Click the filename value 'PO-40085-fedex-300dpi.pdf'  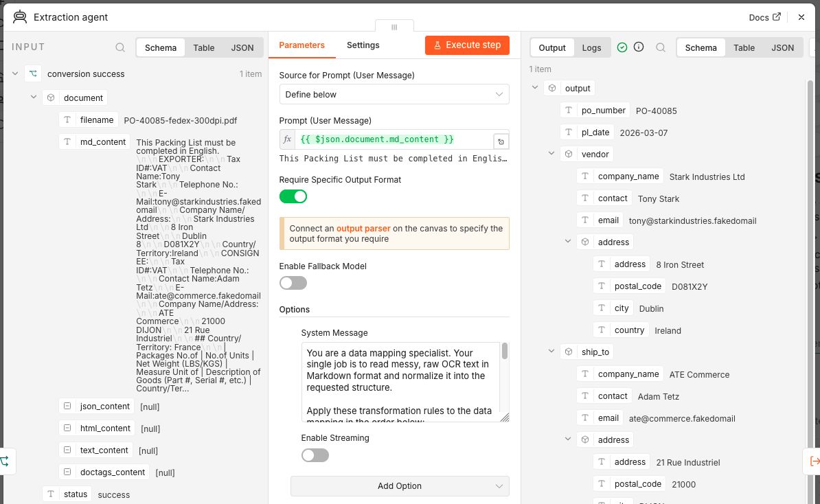[181, 120]
